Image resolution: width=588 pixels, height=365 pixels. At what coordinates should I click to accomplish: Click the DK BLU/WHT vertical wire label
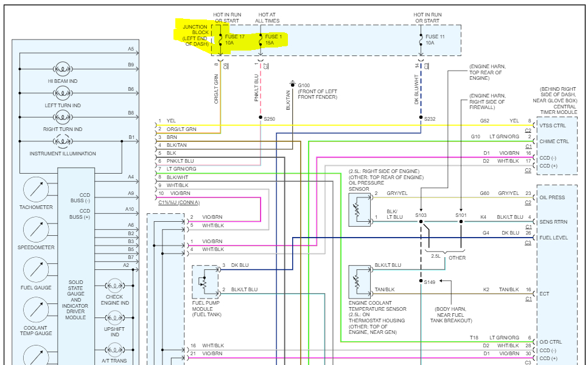coord(416,90)
